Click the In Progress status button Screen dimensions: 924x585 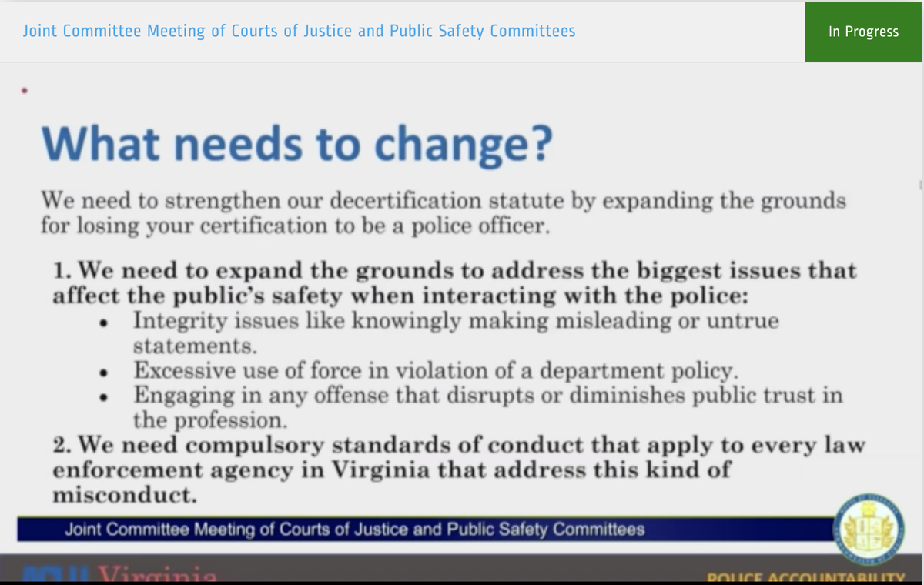[864, 32]
